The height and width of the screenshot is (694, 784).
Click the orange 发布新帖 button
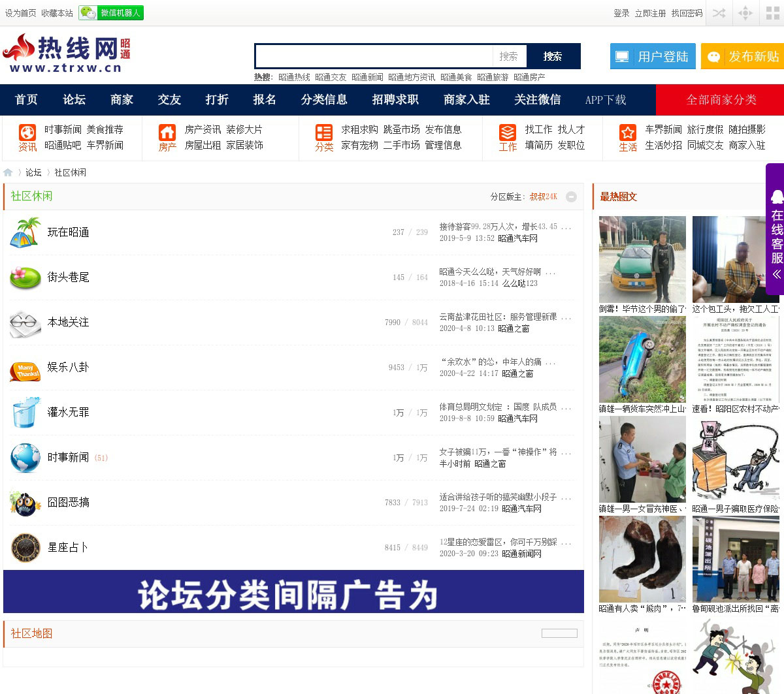pyautogui.click(x=742, y=57)
